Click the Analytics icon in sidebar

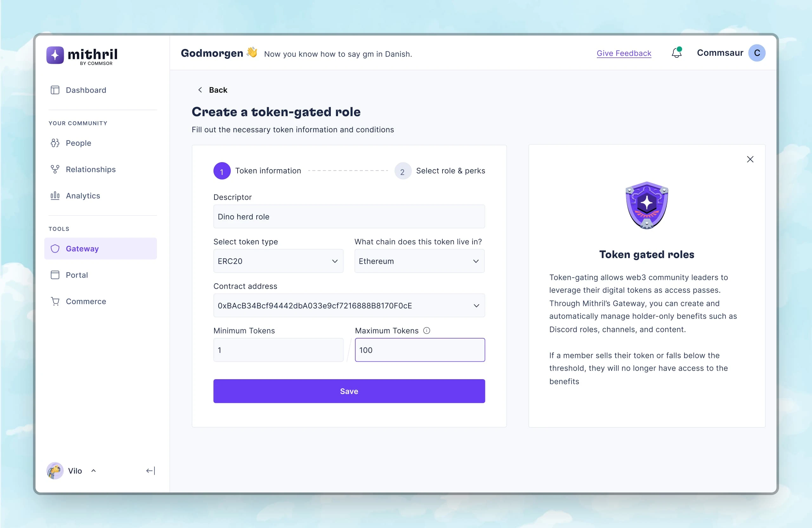point(55,195)
